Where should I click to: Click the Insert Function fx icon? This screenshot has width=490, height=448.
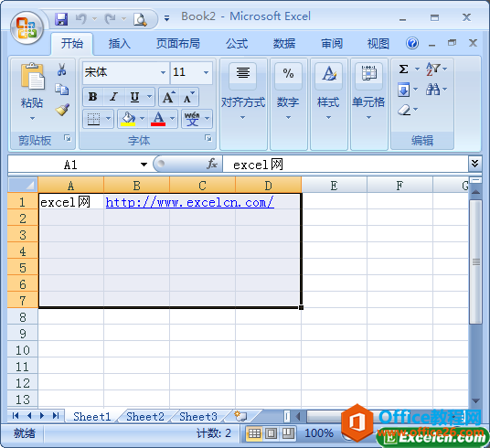point(212,164)
